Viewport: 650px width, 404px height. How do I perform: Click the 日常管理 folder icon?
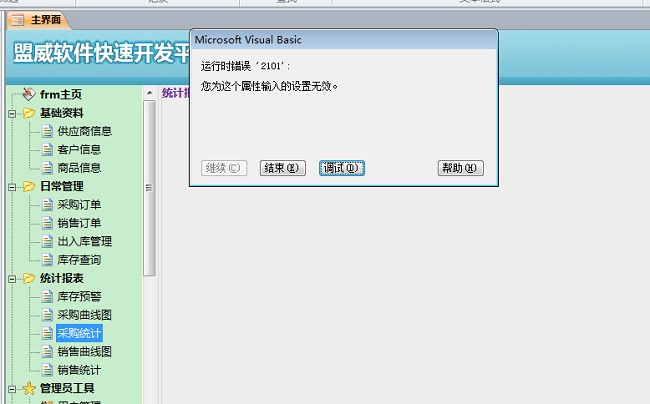click(29, 186)
